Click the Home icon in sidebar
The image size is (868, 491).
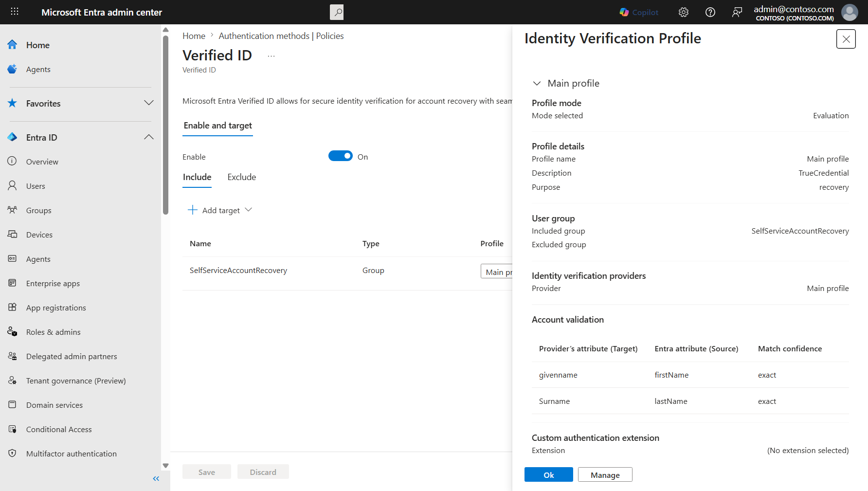click(x=13, y=45)
